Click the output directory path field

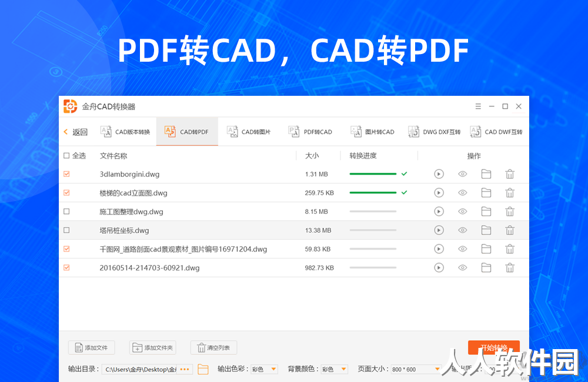pos(139,369)
